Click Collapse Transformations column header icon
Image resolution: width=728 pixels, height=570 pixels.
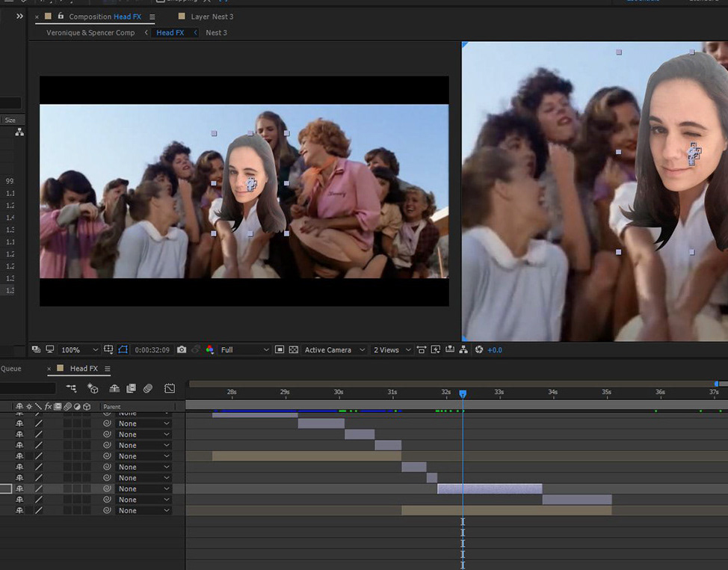(29, 406)
